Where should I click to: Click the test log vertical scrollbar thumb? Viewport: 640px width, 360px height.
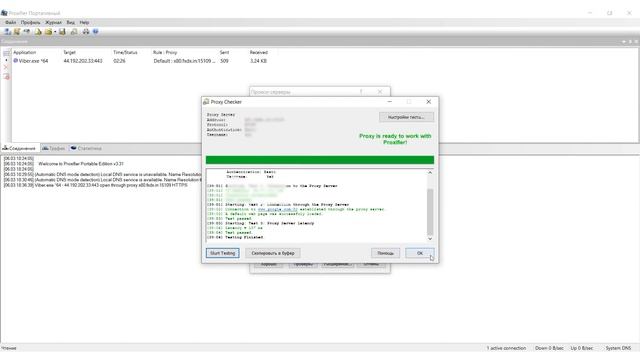430,211
